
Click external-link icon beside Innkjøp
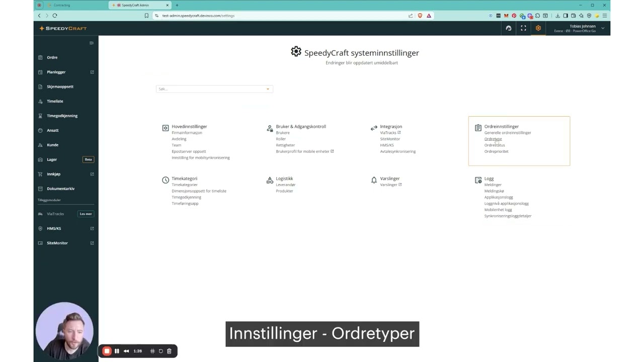[92, 174]
